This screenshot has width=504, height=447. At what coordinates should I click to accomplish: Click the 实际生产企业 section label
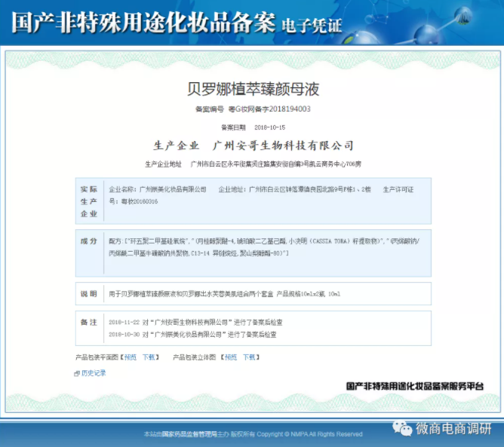coord(89,201)
